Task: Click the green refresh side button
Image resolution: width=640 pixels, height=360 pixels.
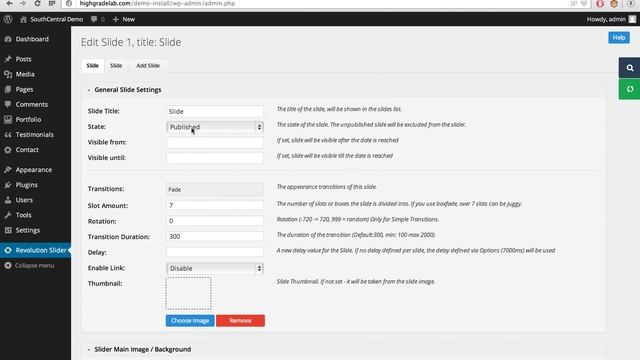Action: [629, 89]
